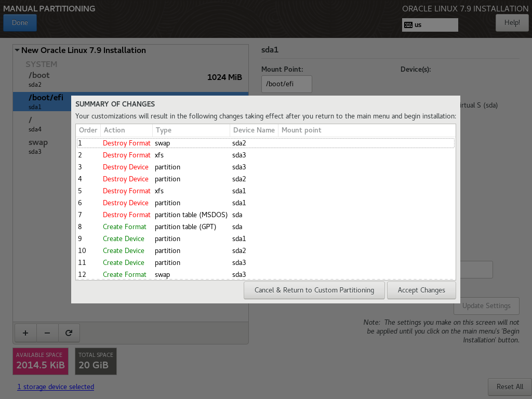Sort by the Device Name column header
Viewport: 532px width, 399px height.
(254, 130)
